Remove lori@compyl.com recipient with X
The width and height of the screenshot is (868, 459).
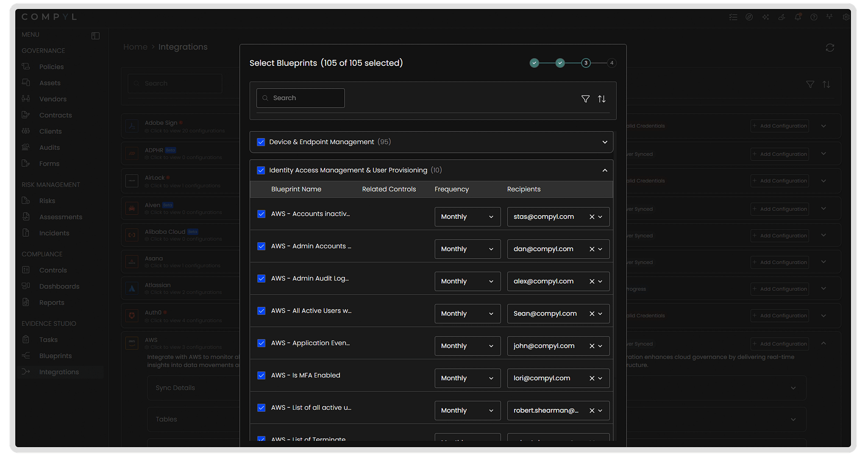pyautogui.click(x=592, y=378)
